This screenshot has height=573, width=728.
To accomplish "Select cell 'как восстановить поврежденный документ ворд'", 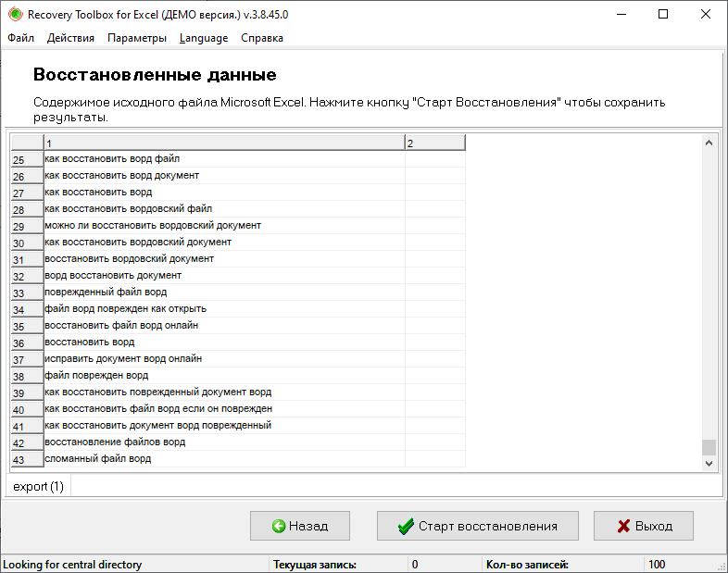I will pos(224,392).
